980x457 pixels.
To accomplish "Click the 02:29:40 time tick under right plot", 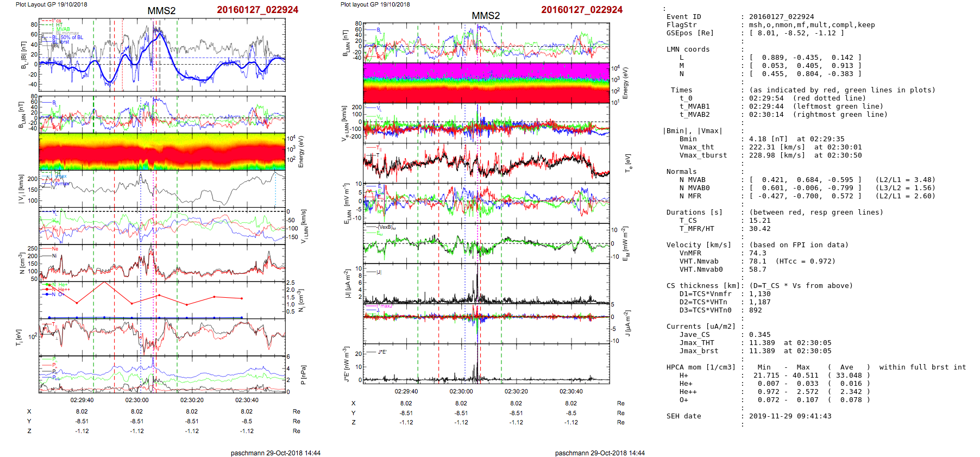I will point(406,391).
